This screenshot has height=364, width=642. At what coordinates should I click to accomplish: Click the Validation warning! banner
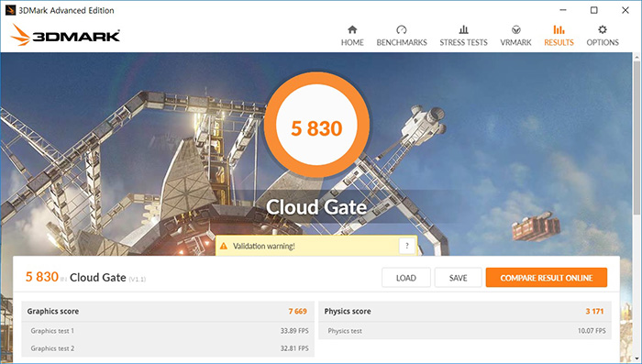316,246
